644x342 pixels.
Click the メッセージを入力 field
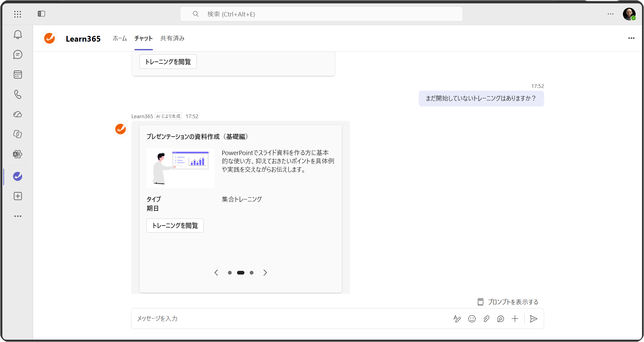292,319
